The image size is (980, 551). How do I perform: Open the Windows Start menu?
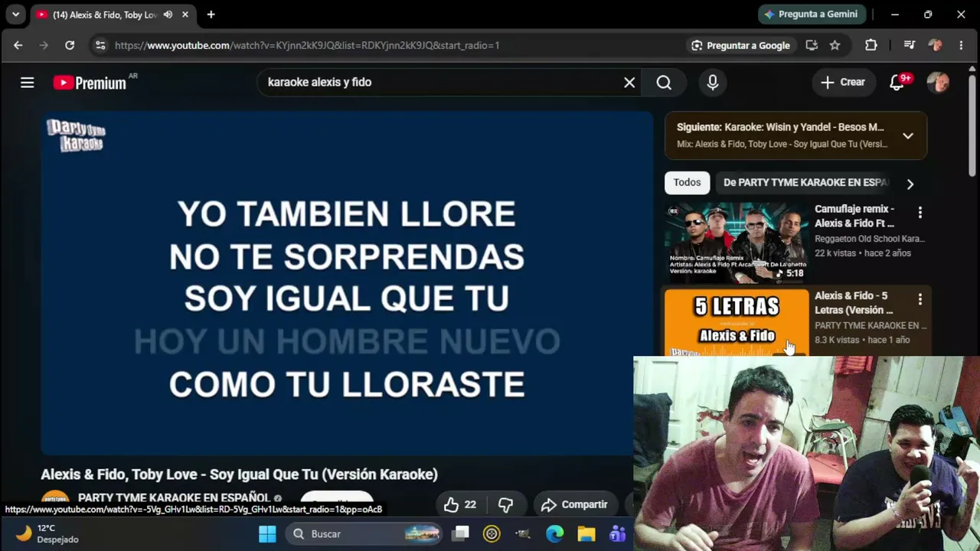point(267,533)
